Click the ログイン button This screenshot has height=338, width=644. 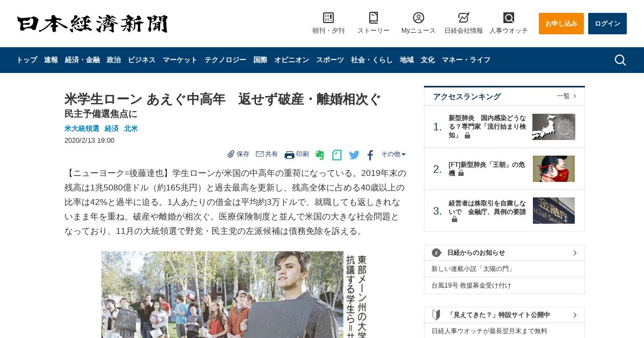608,24
